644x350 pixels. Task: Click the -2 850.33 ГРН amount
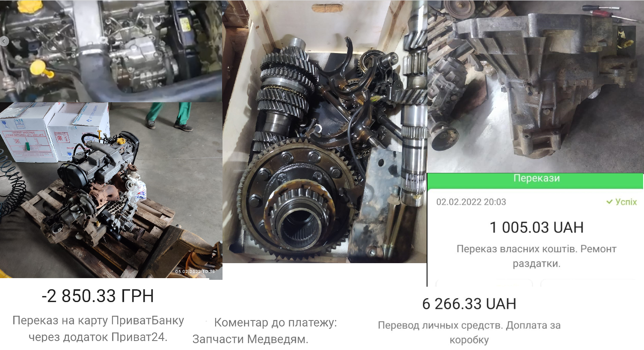click(x=98, y=296)
